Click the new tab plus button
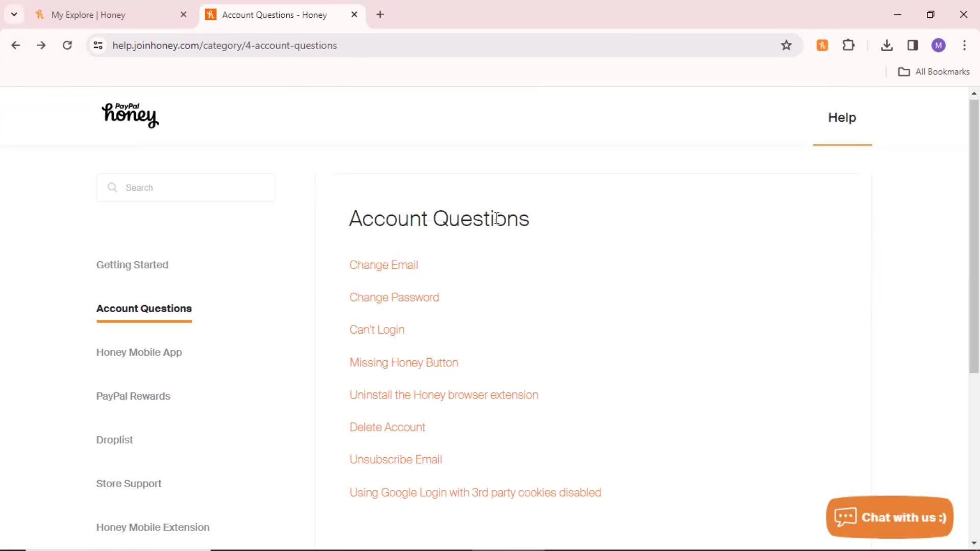The image size is (980, 551). tap(380, 13)
